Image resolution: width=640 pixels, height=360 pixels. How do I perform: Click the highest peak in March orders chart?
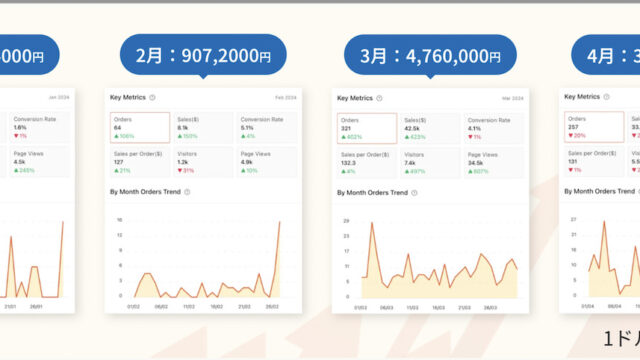pyautogui.click(x=372, y=223)
